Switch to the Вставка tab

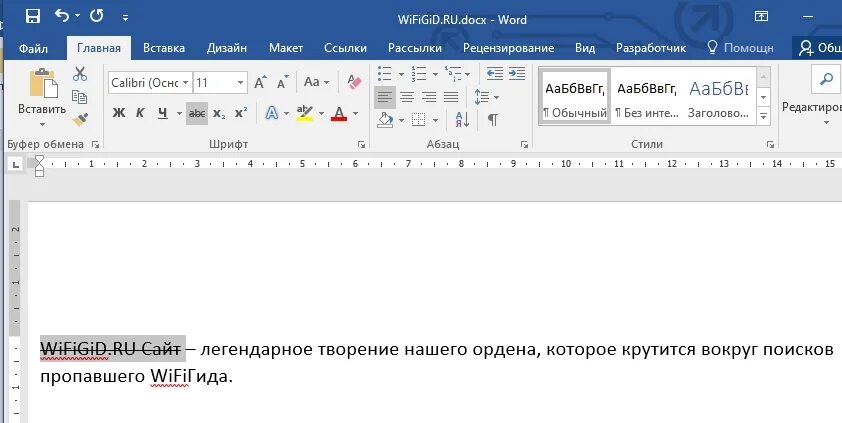pyautogui.click(x=164, y=48)
